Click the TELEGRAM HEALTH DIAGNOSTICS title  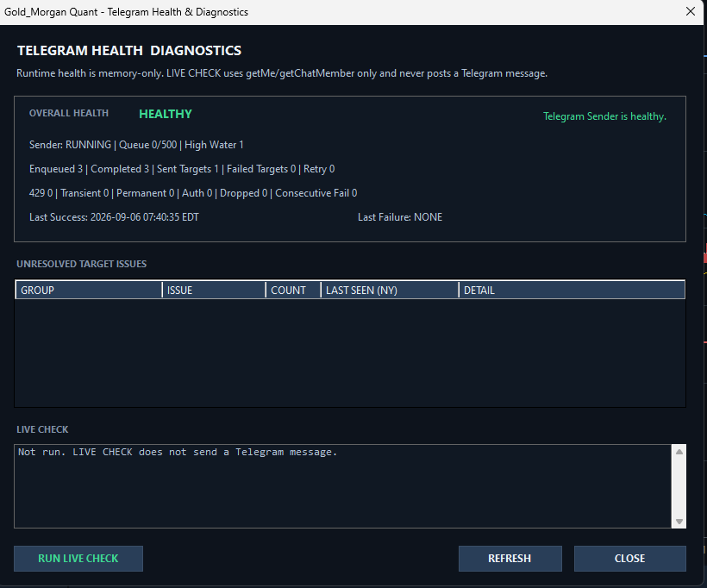129,51
